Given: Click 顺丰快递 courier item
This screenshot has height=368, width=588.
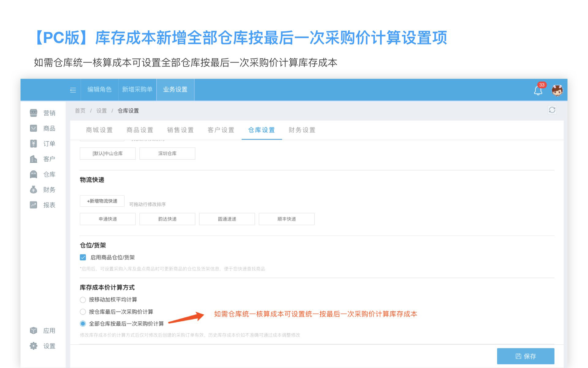Looking at the screenshot, I should point(286,219).
